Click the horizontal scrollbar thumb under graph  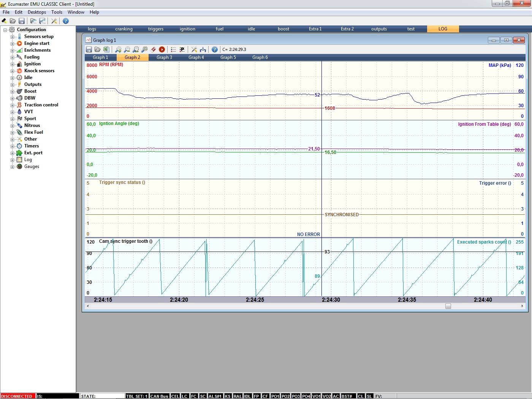pyautogui.click(x=448, y=306)
